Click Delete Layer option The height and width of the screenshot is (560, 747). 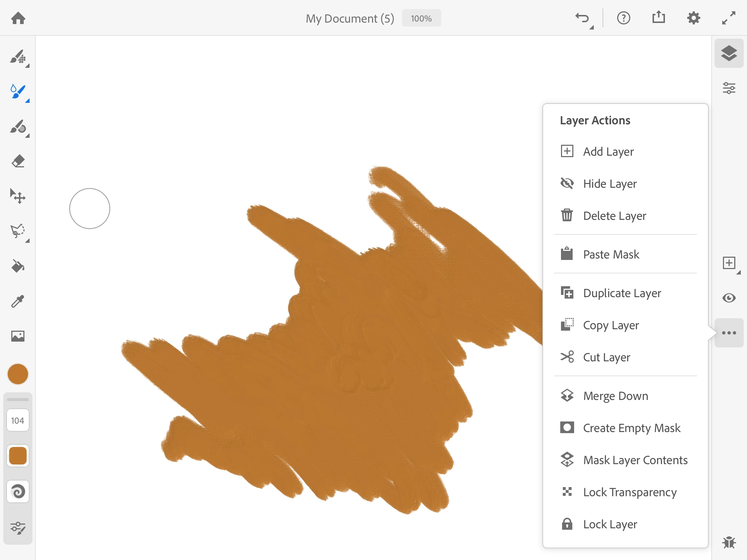coord(614,216)
